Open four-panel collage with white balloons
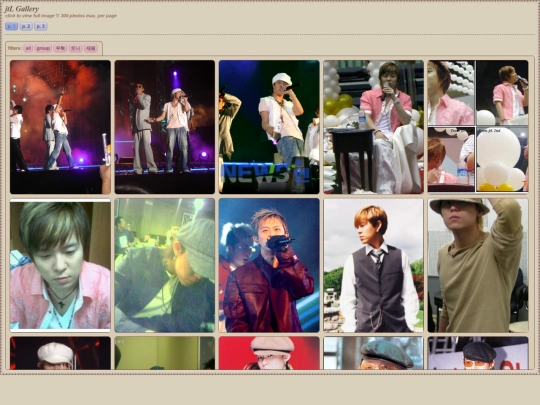The width and height of the screenshot is (540, 405). click(x=478, y=126)
